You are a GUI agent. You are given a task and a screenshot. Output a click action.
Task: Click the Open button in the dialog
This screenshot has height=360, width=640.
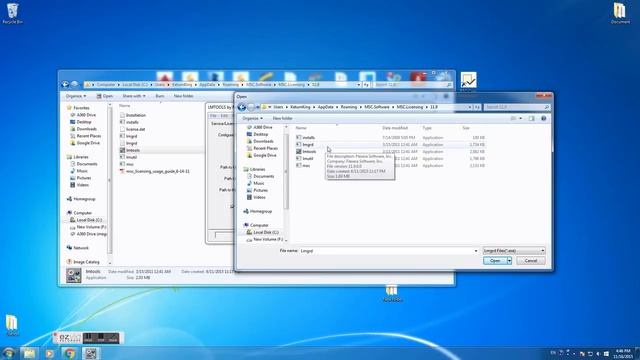click(x=495, y=260)
